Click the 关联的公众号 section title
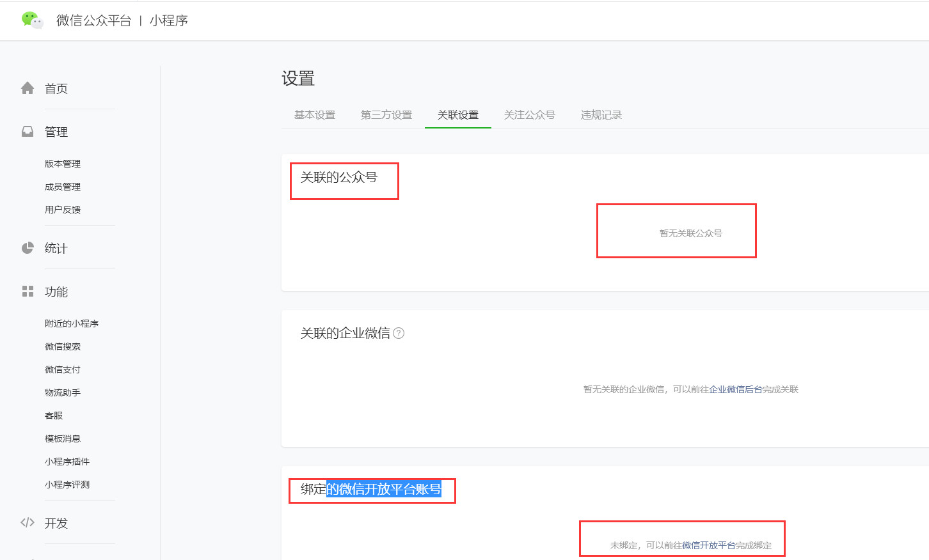The image size is (929, 560). coord(339,177)
